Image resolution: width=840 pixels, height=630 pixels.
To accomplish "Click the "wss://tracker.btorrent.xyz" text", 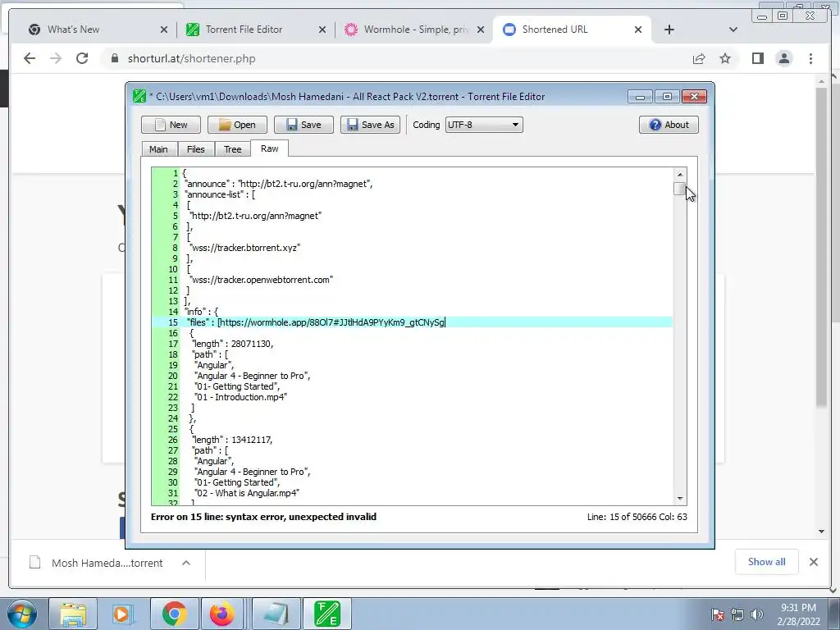I will pyautogui.click(x=244, y=248).
